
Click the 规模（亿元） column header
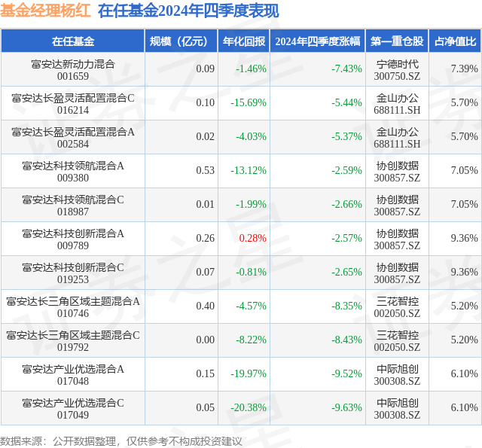coord(181,41)
